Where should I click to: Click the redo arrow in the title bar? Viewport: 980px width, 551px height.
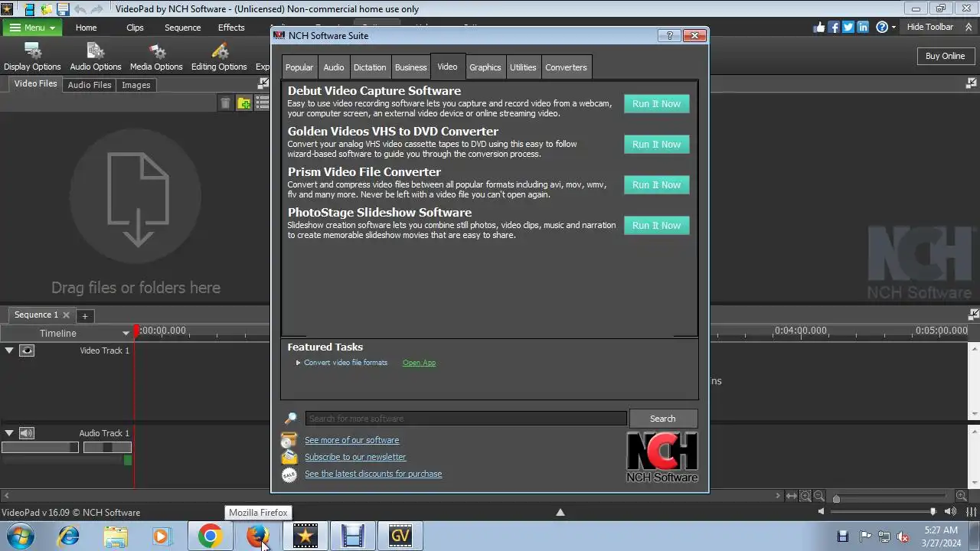[x=97, y=9]
